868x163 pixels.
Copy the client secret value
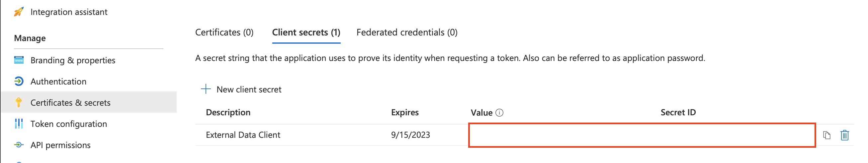coord(826,135)
